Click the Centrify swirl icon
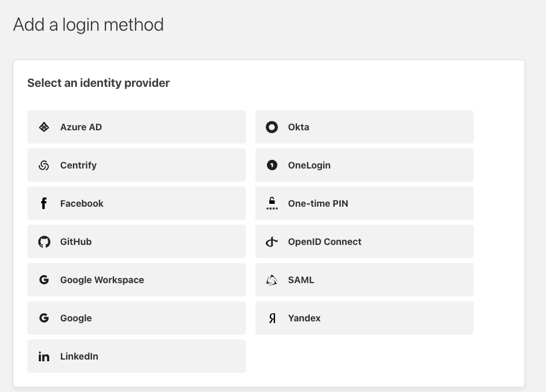The width and height of the screenshot is (546, 392). point(44,166)
